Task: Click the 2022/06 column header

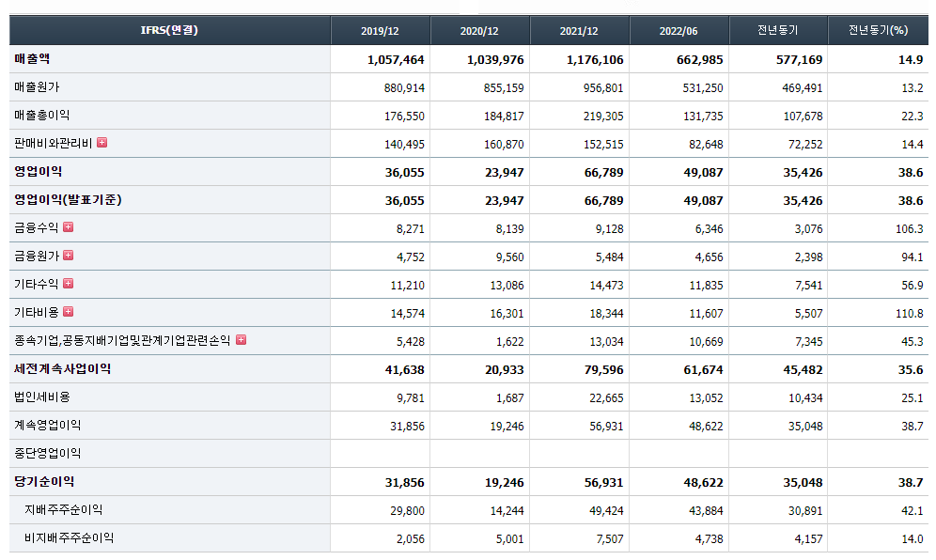Action: [x=679, y=30]
